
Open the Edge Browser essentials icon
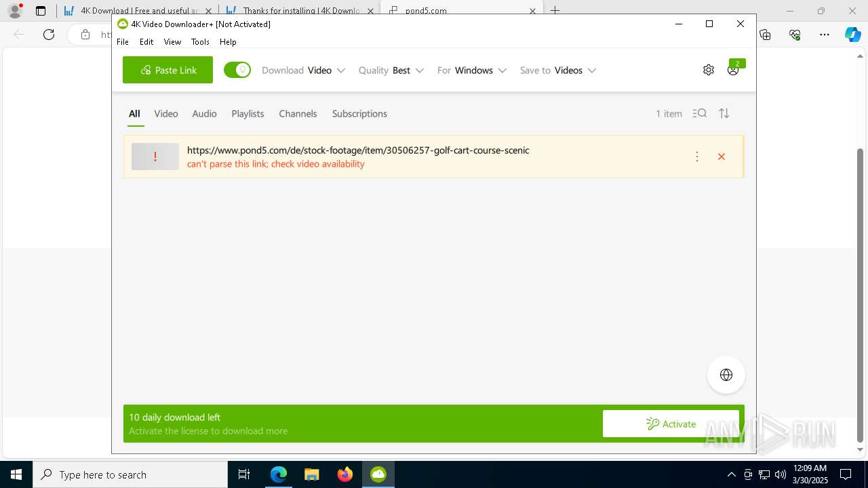point(795,35)
